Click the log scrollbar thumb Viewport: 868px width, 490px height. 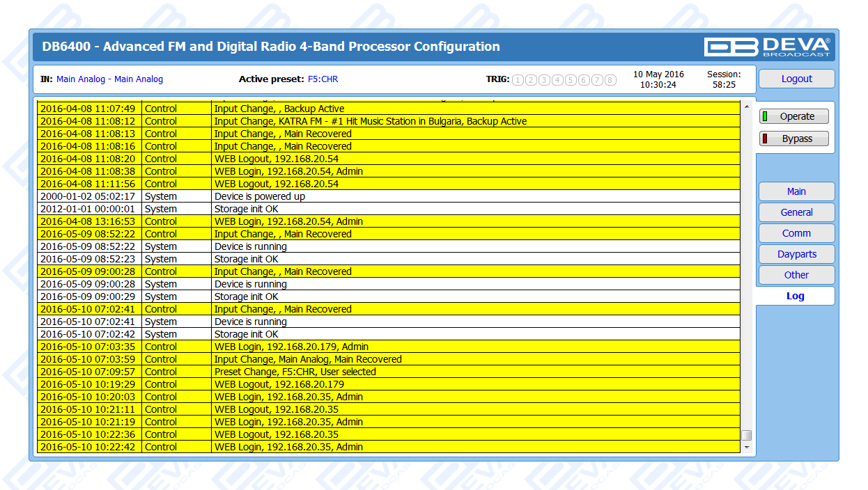[746, 435]
